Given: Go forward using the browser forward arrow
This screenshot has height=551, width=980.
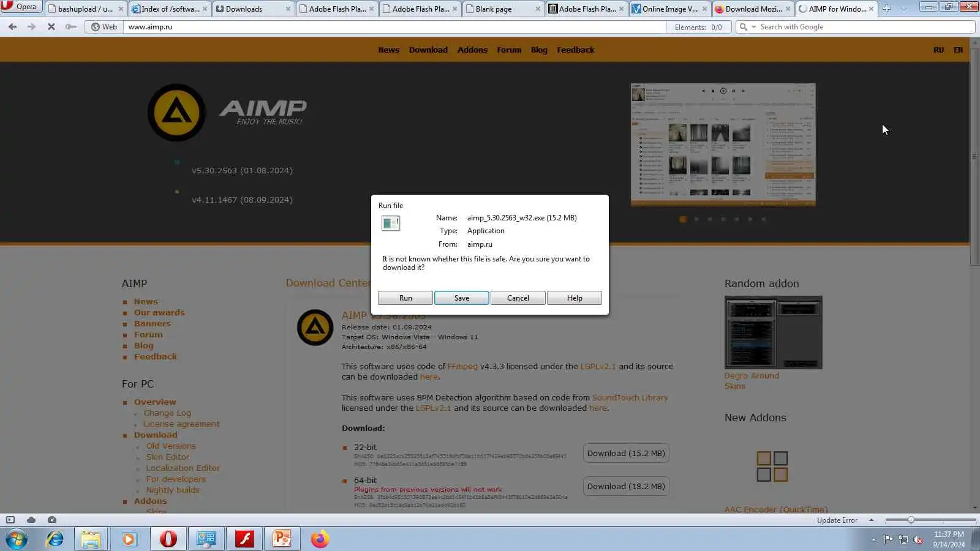Looking at the screenshot, I should (x=32, y=27).
